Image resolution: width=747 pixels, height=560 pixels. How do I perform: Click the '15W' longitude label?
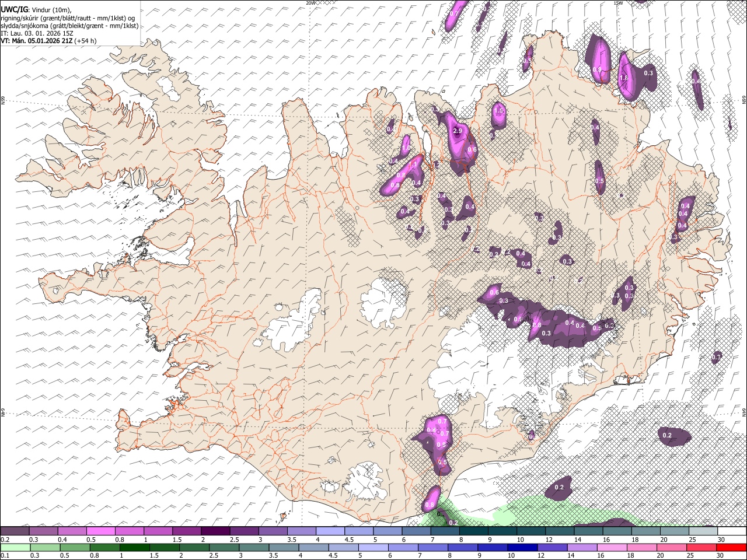coord(618,3)
